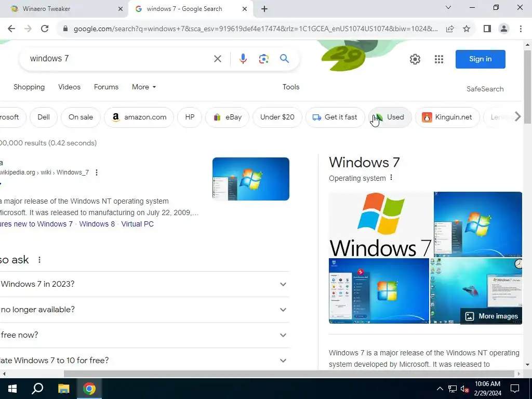This screenshot has height=399, width=532.
Task: Open the Wikipedia result thumbnail image
Action: pyautogui.click(x=251, y=179)
